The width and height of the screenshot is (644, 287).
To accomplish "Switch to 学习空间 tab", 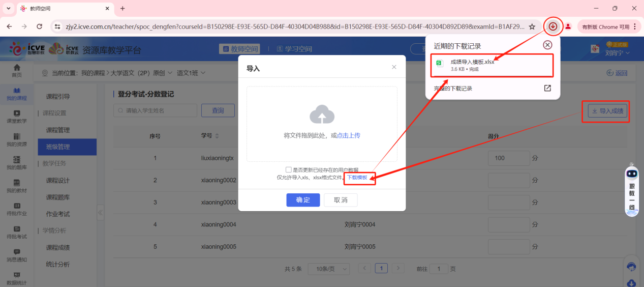I will coord(294,49).
